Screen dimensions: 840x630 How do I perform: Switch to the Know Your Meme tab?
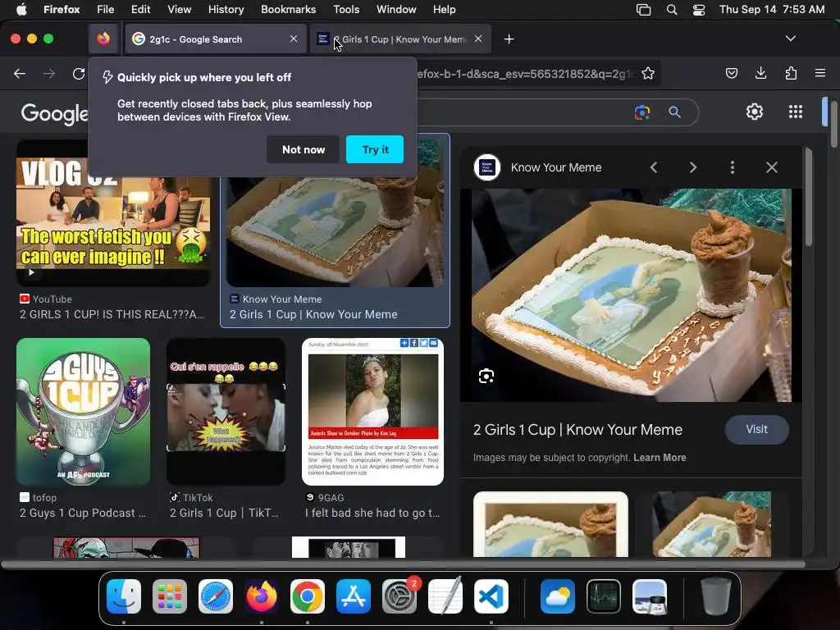400,39
